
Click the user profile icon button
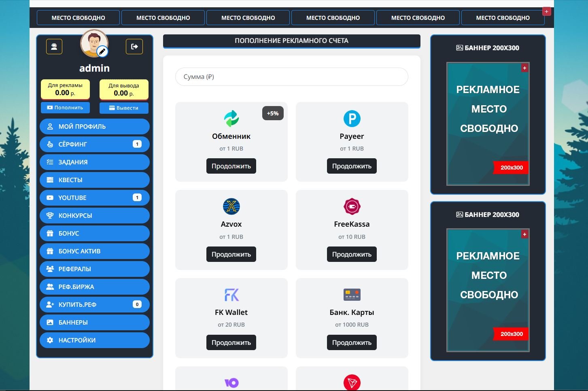(54, 47)
